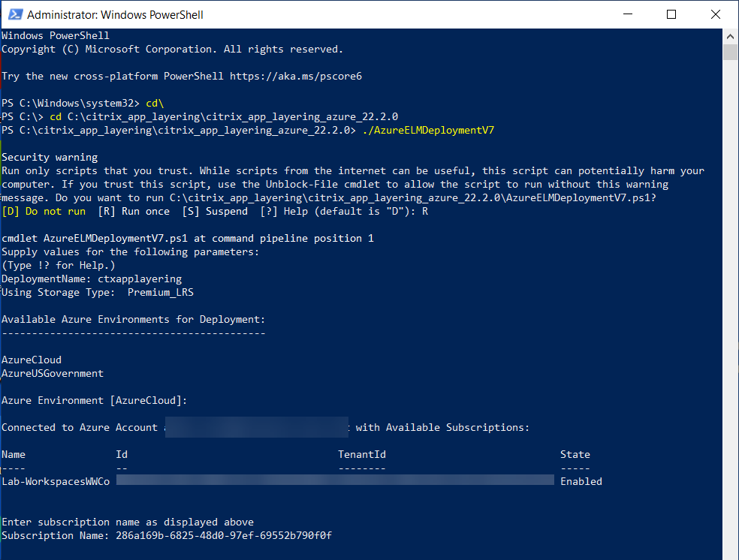Click the TenantId column header
739x560 pixels.
pos(361,454)
